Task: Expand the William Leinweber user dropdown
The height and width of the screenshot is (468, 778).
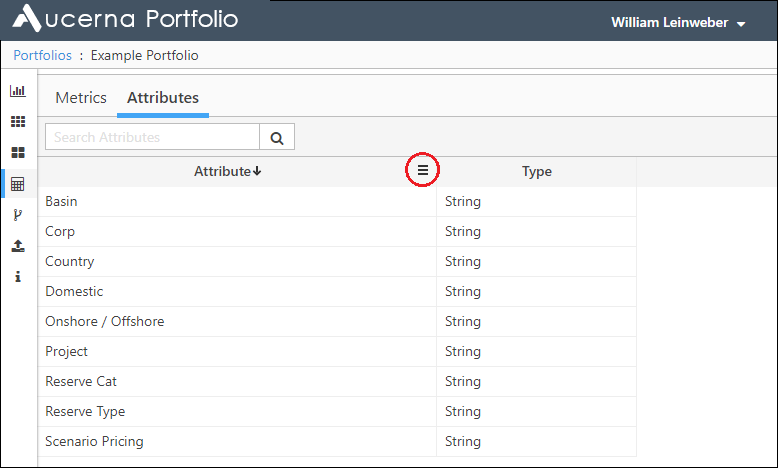Action: click(x=678, y=23)
